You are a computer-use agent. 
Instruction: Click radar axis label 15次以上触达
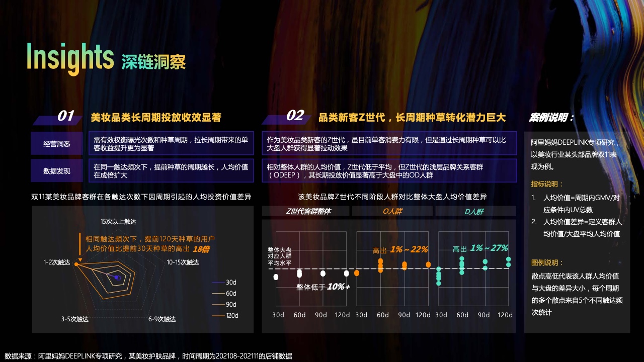pyautogui.click(x=118, y=221)
